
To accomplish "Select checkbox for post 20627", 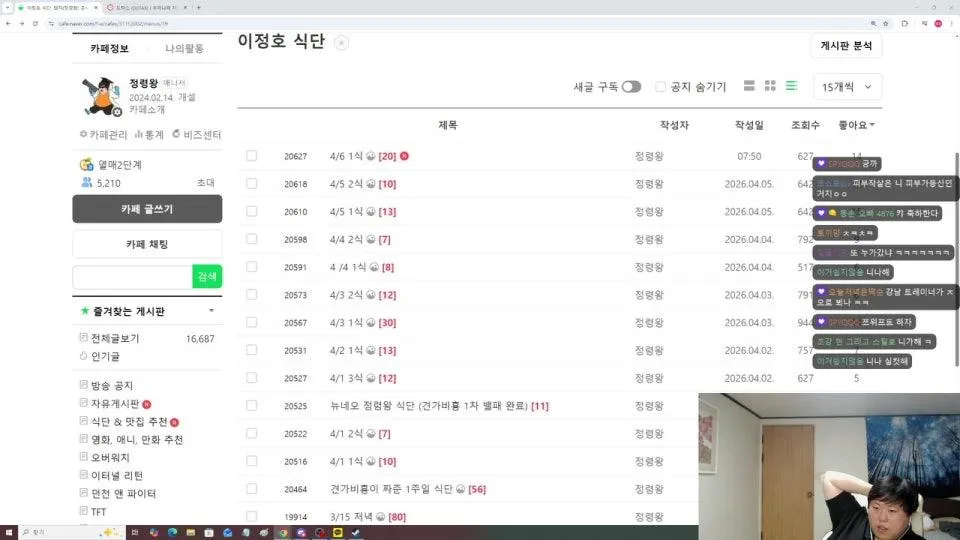I will click(x=252, y=156).
